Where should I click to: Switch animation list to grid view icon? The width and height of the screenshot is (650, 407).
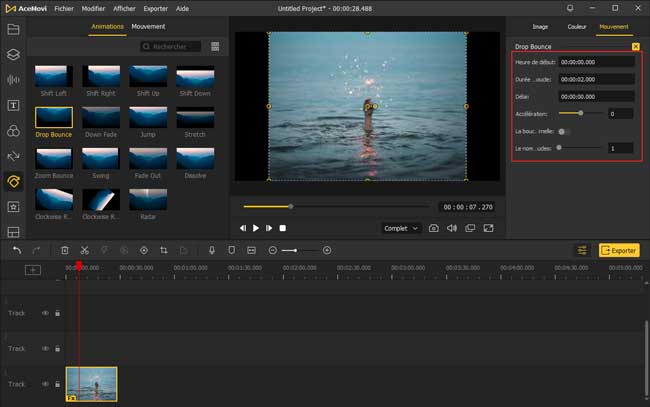coord(215,46)
